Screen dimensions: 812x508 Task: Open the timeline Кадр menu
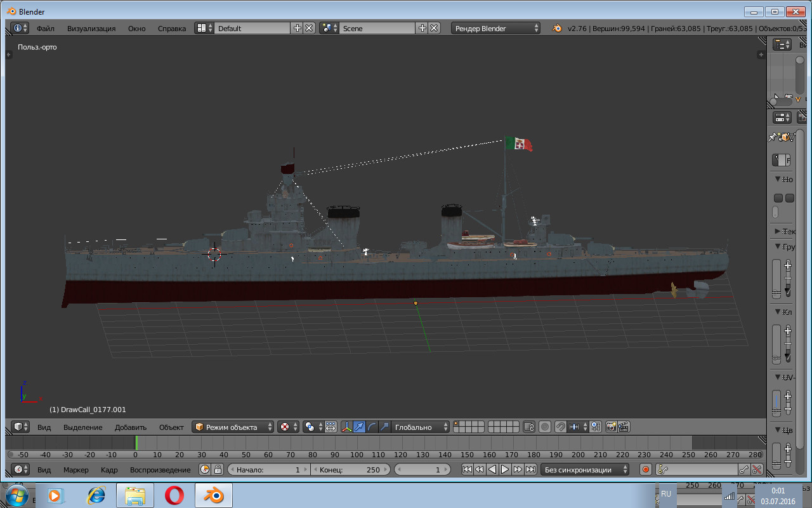coord(109,470)
